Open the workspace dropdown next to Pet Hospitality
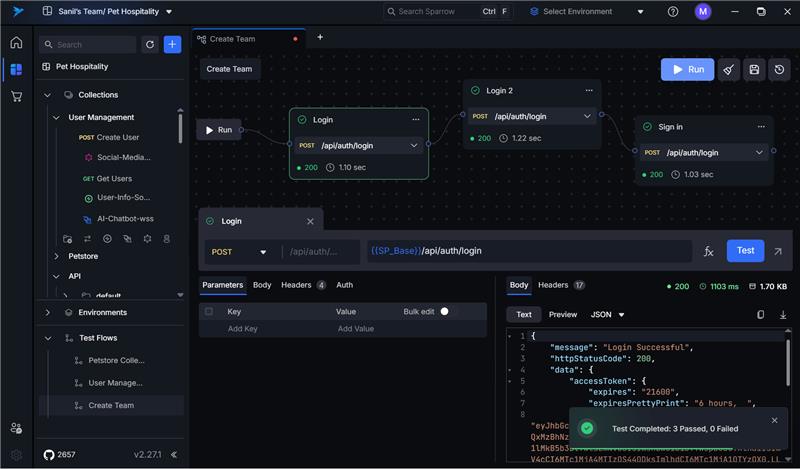Viewport: 800px width, 469px height. [x=169, y=12]
